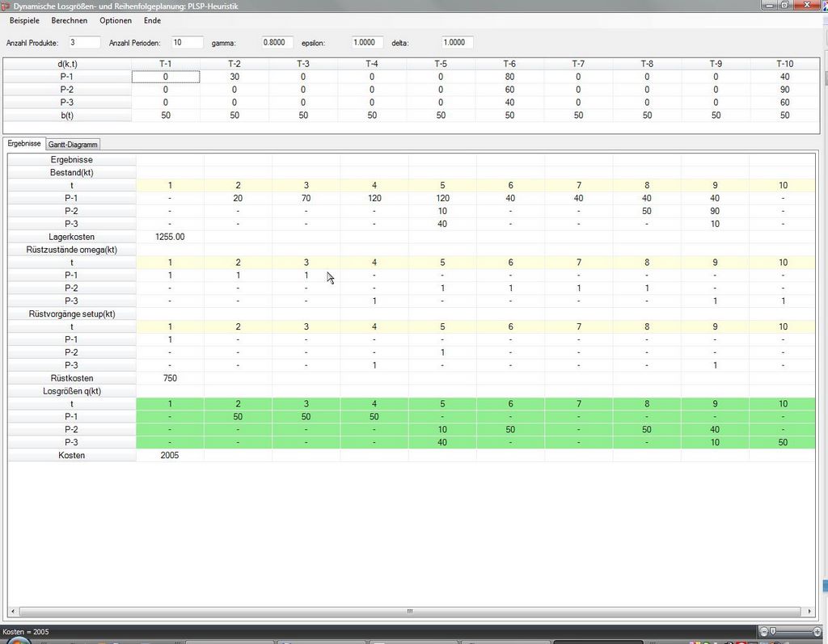Click the Anzahl Produkte input field
Viewport: 828px width, 644px height.
84,42
